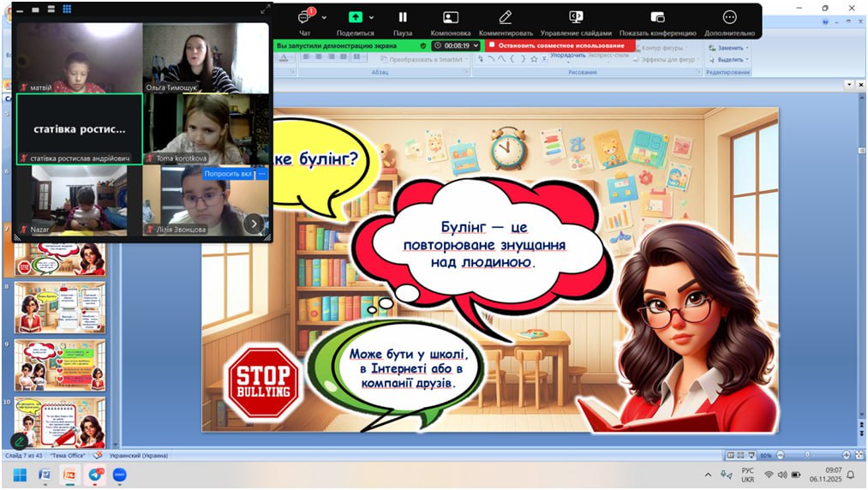The width and height of the screenshot is (868, 490).
Task: Expand video panel to full screen
Action: coord(265,9)
